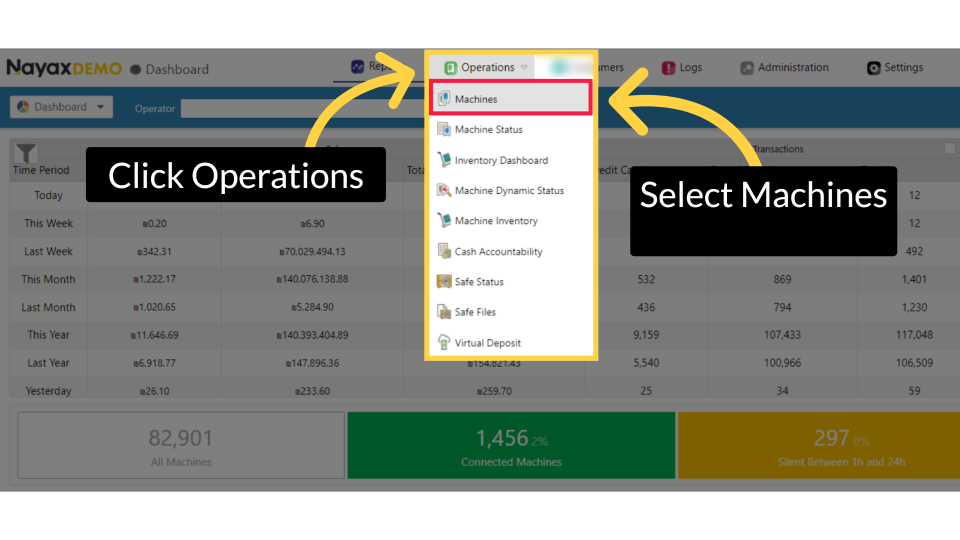Click the Today row label
960x540 pixels.
(48, 195)
